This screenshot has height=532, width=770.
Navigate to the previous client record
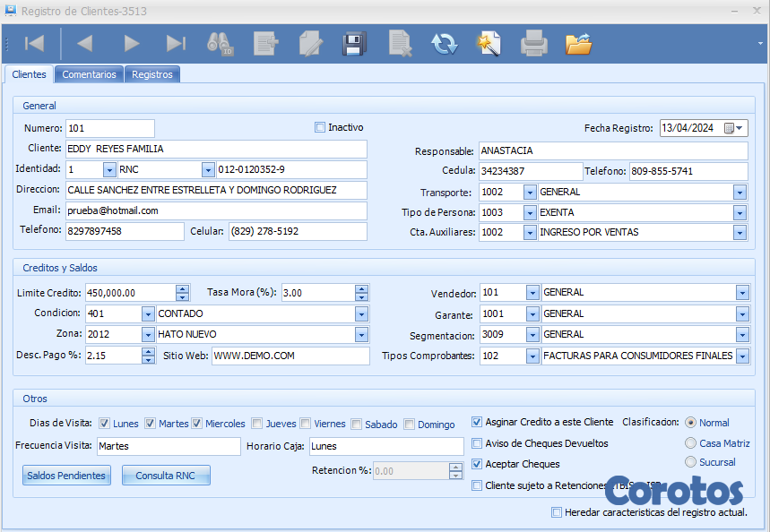(x=85, y=43)
